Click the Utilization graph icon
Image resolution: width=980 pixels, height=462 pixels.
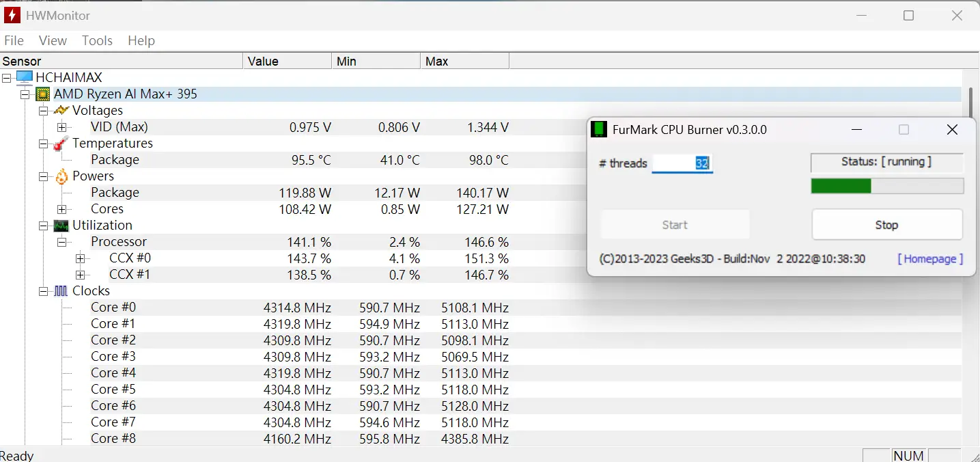[x=61, y=226]
